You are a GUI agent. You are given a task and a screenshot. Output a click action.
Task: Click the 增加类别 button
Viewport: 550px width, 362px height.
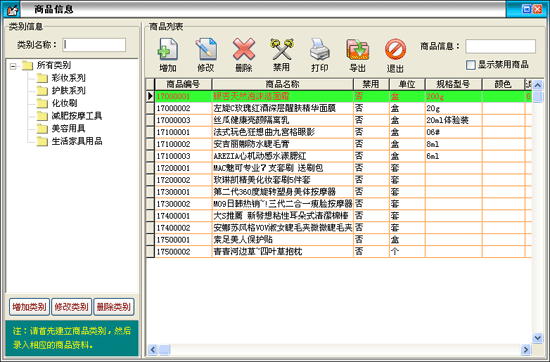coord(29,307)
